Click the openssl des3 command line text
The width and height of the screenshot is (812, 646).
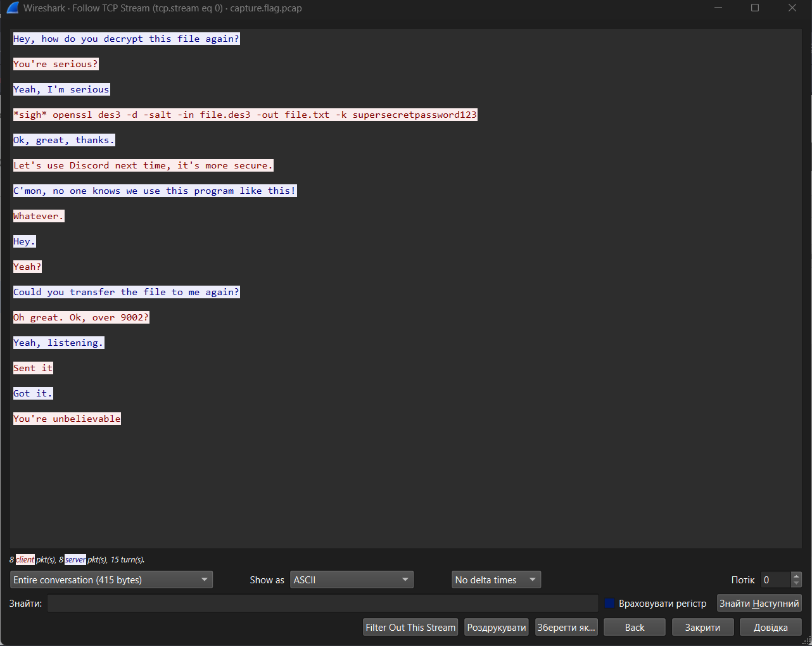click(245, 115)
